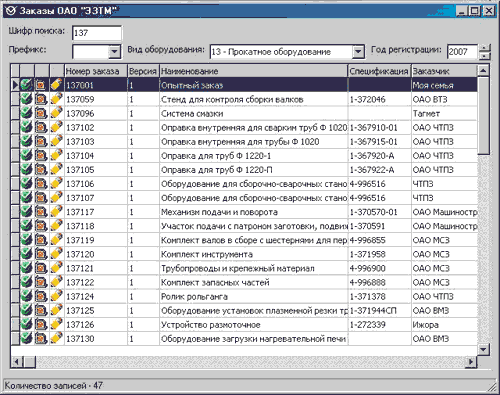
Task: Click the vertical scrollbar up arrow
Action: [483, 71]
